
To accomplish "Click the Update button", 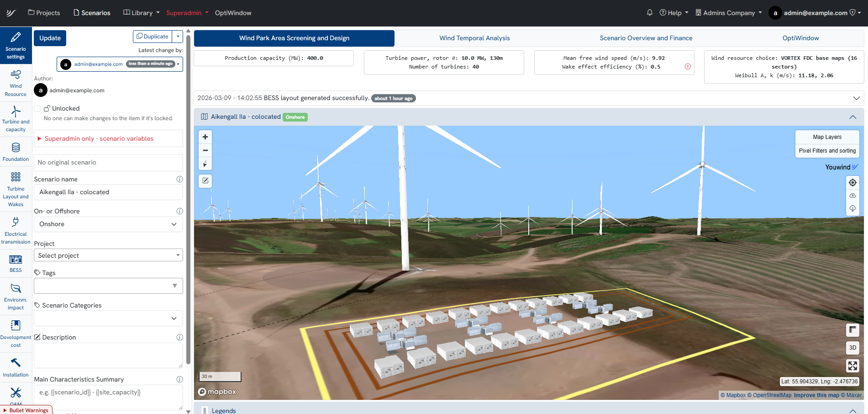I will point(50,38).
